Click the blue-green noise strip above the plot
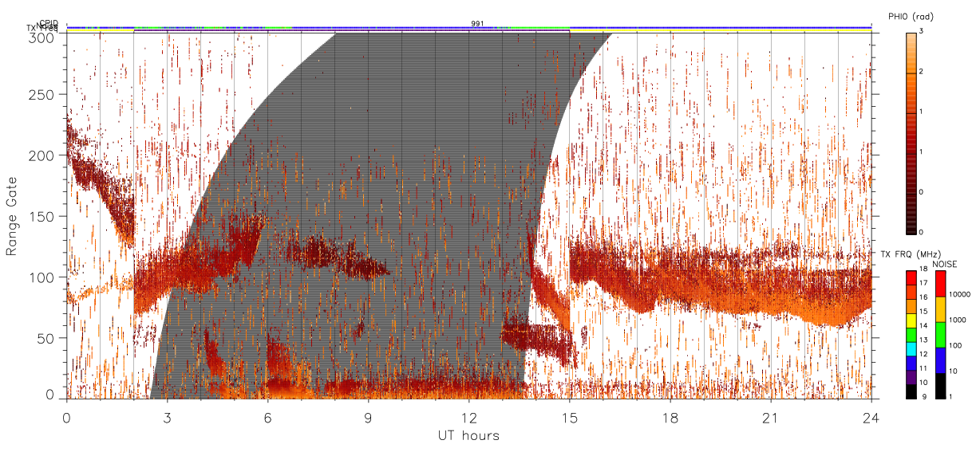This screenshot has width=980, height=452. point(468,27)
